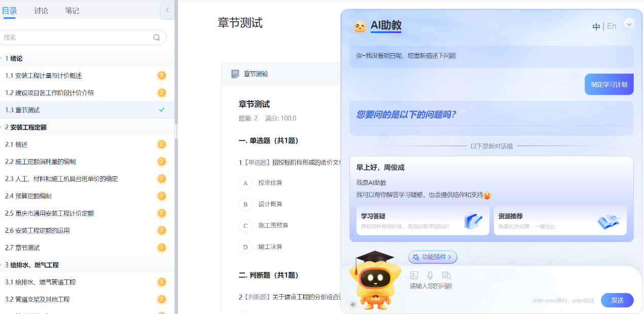
Task: Collapse the left sidebar with arrow button
Action: pyautogui.click(x=167, y=10)
